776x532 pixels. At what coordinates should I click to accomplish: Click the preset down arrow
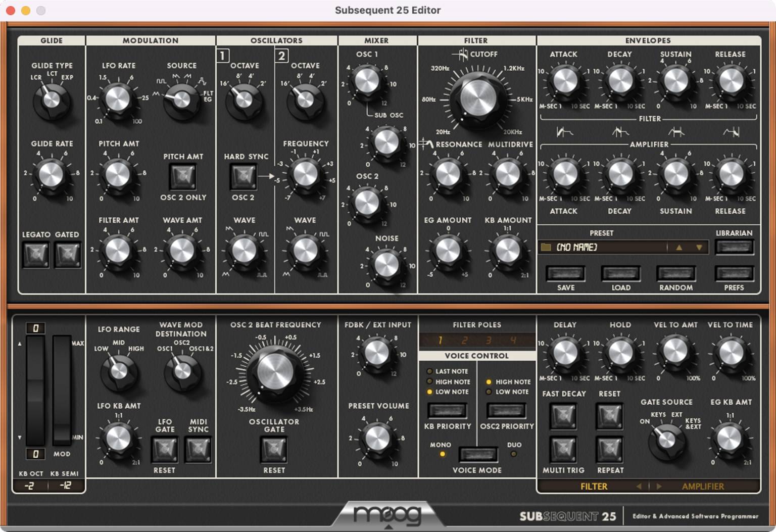pos(699,247)
